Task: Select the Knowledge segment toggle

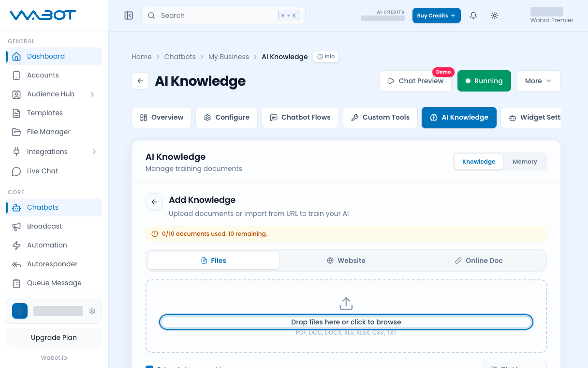Action: (479, 162)
